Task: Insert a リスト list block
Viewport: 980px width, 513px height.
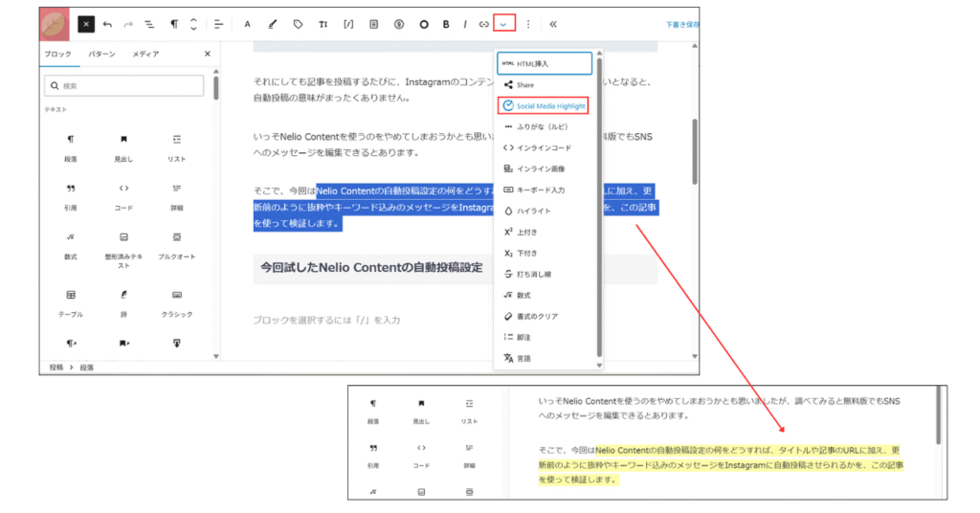Action: pyautogui.click(x=177, y=148)
